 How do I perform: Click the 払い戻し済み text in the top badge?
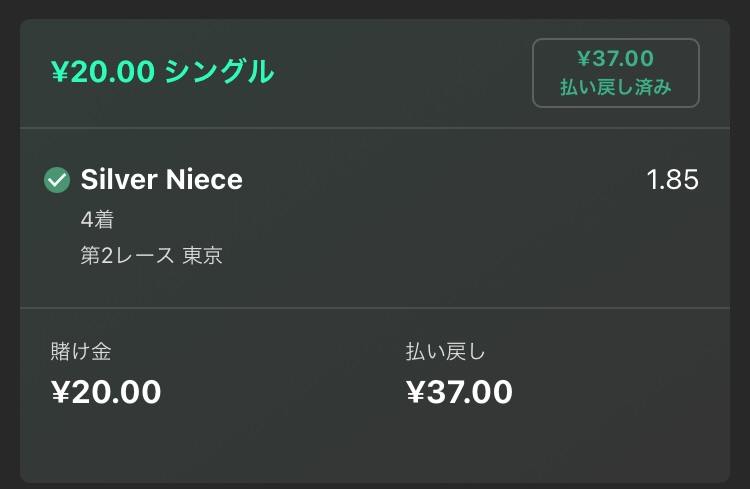click(616, 87)
